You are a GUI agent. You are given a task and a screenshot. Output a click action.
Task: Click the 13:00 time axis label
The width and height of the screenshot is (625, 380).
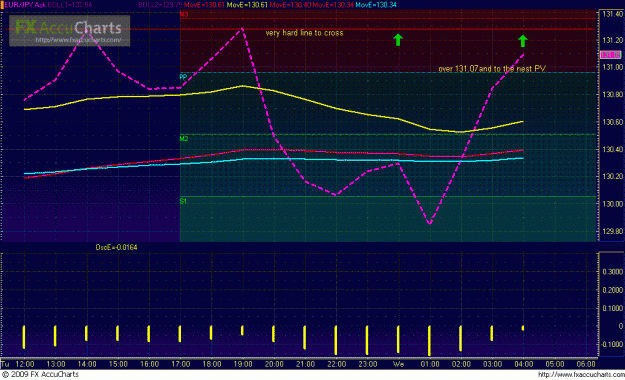pos(56,364)
